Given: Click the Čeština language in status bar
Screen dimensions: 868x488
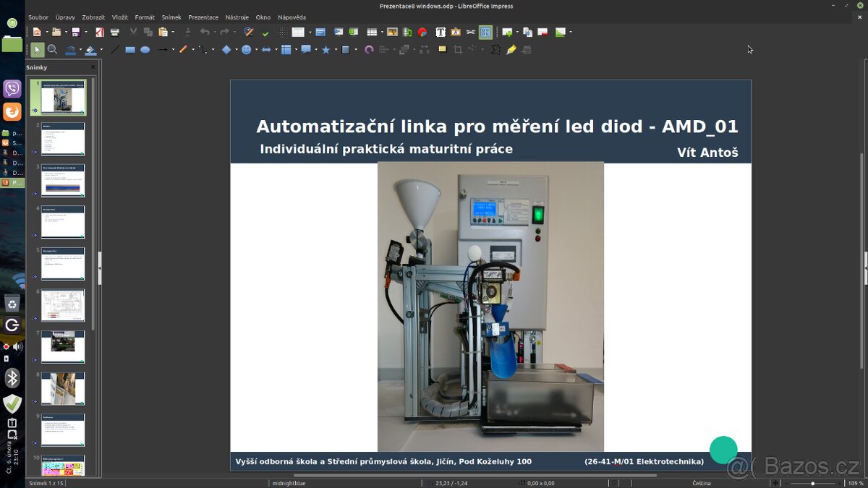Looking at the screenshot, I should tap(702, 483).
